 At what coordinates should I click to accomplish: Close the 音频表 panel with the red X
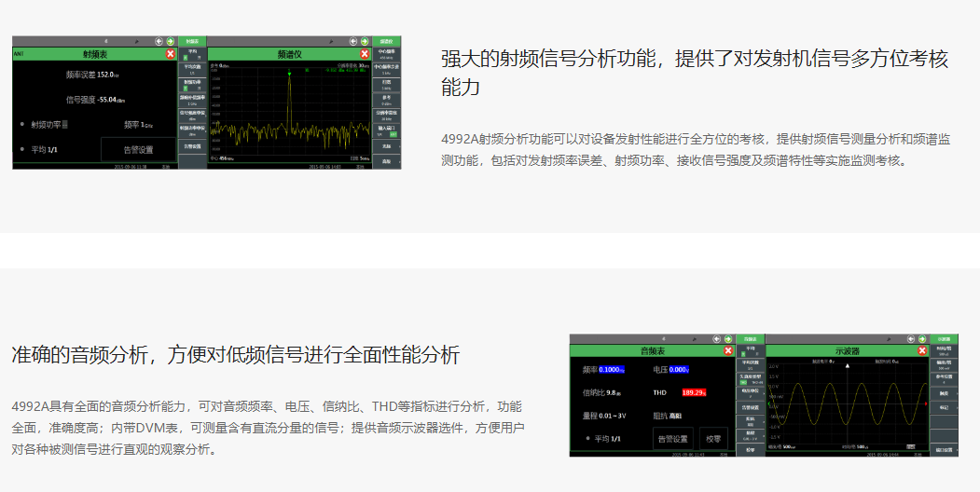[728, 351]
